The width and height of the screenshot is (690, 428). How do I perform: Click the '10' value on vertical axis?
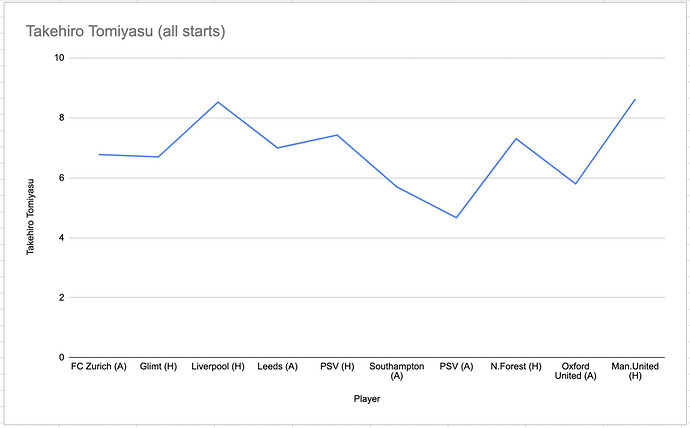click(x=59, y=58)
